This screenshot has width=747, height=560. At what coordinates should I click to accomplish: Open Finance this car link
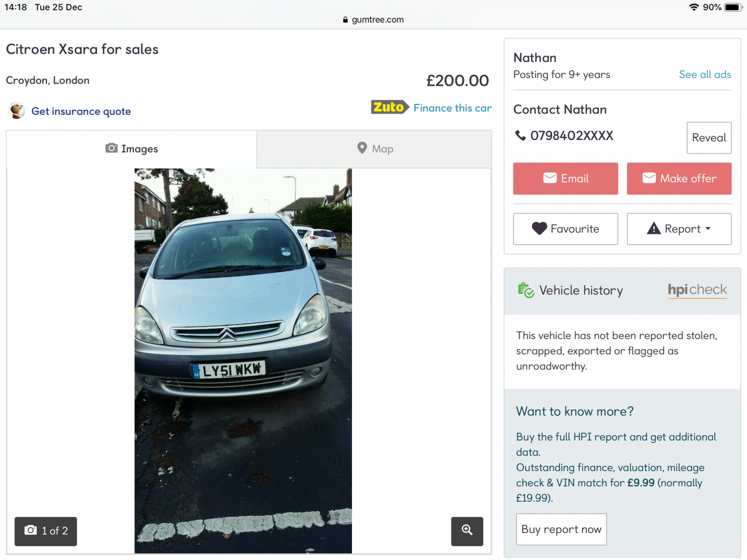pos(452,108)
